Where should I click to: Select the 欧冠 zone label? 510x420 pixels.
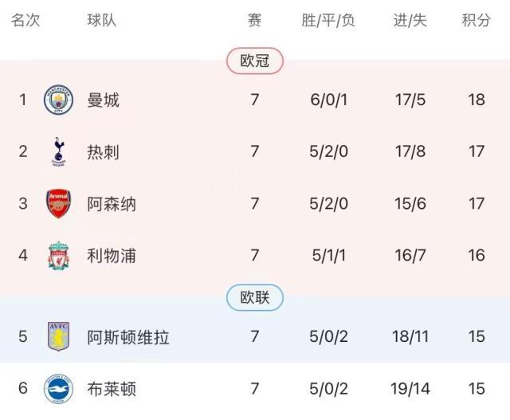255,61
